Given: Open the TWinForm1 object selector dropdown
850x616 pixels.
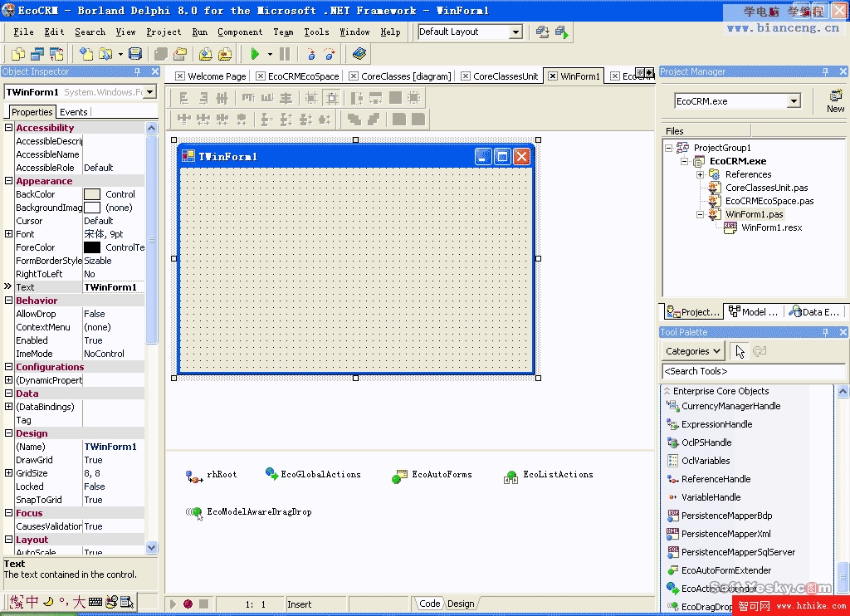Looking at the screenshot, I should click(x=150, y=92).
